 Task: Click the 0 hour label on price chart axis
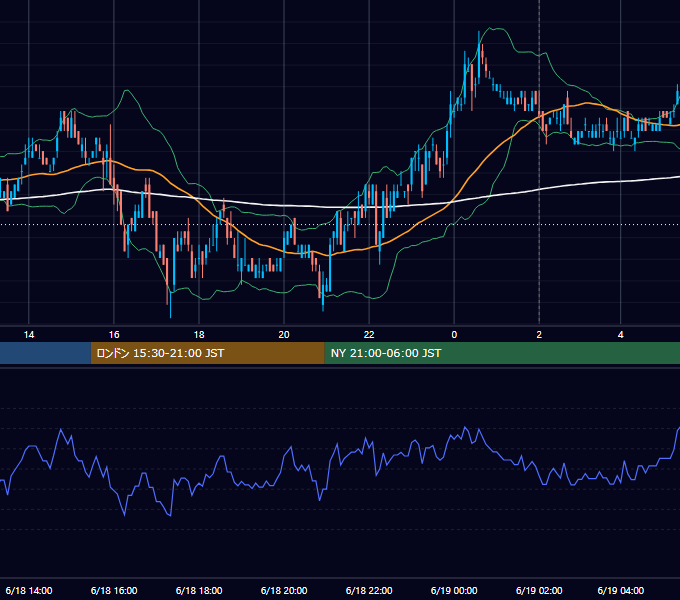click(454, 335)
